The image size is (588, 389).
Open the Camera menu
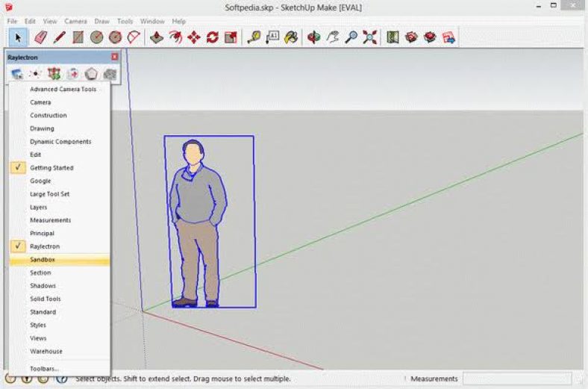75,22
